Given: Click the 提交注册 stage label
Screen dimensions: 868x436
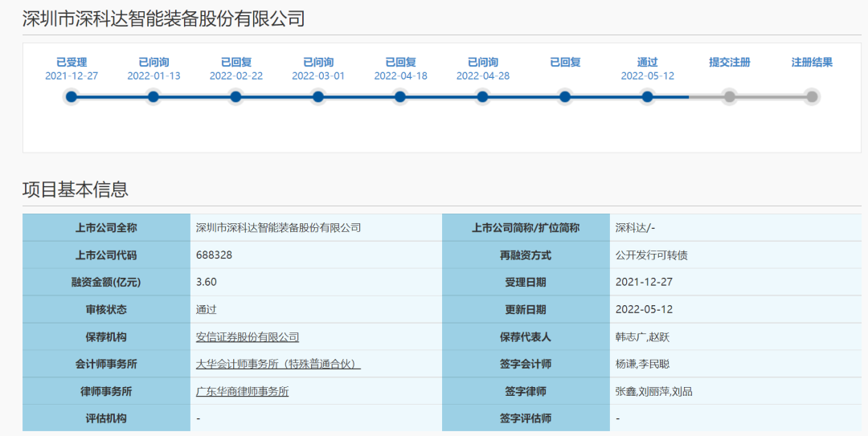Looking at the screenshot, I should [x=730, y=63].
